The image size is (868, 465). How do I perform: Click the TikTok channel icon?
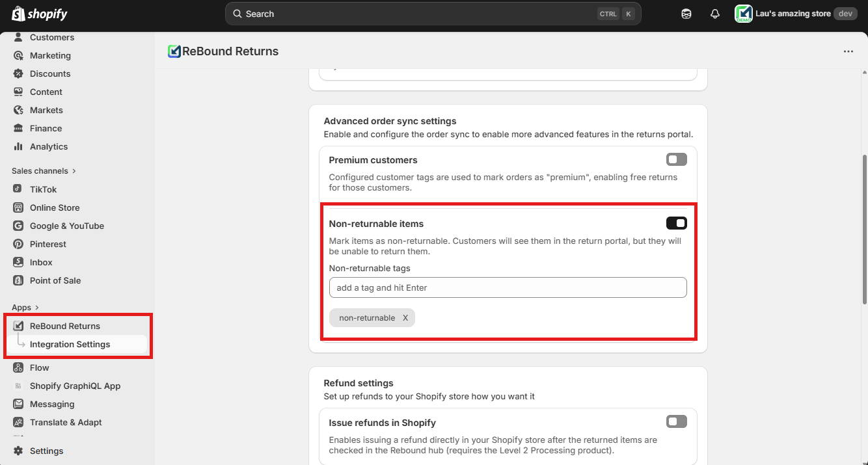click(18, 189)
